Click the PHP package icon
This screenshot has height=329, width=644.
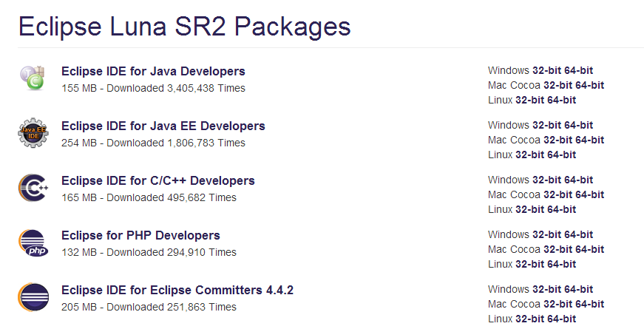(x=33, y=242)
